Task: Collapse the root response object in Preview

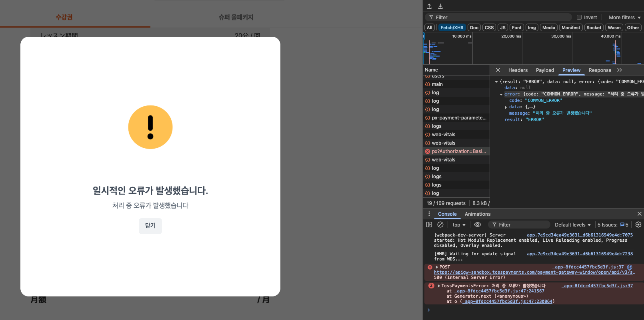Action: pos(496,81)
